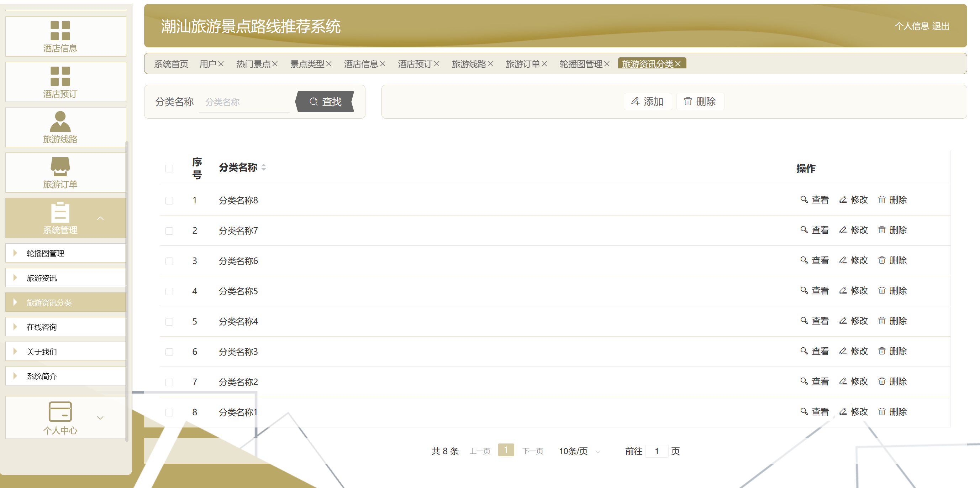The height and width of the screenshot is (488, 980).
Task: Close the 酒店信息 tab
Action: pos(383,64)
